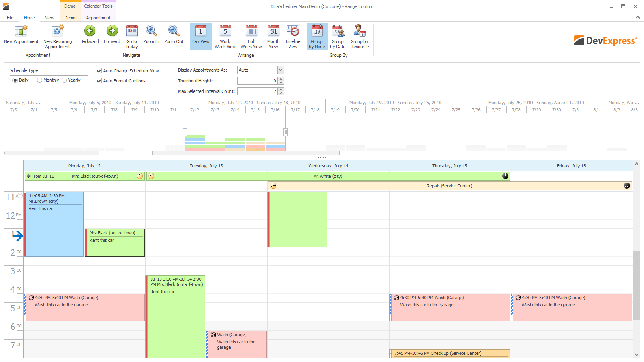Switch to the View ribbon tab

pyautogui.click(x=50, y=18)
